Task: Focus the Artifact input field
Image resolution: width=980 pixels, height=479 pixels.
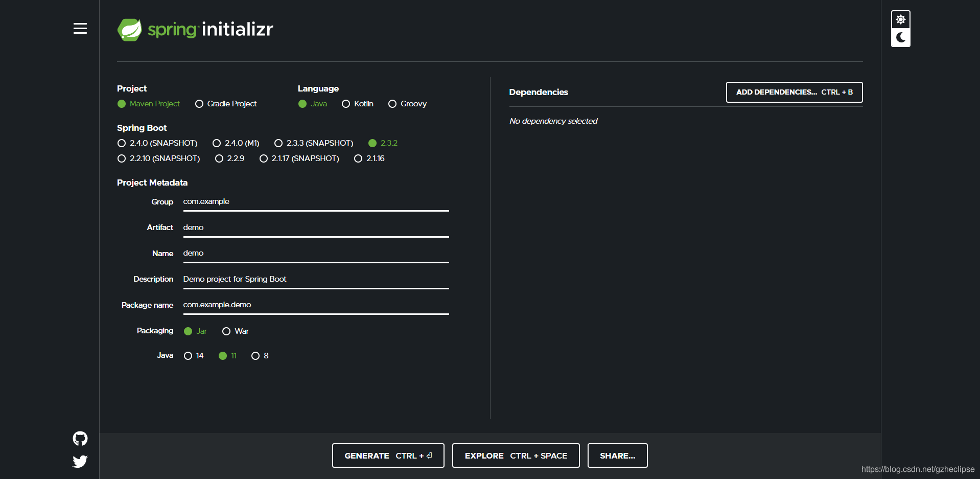Action: coord(316,227)
